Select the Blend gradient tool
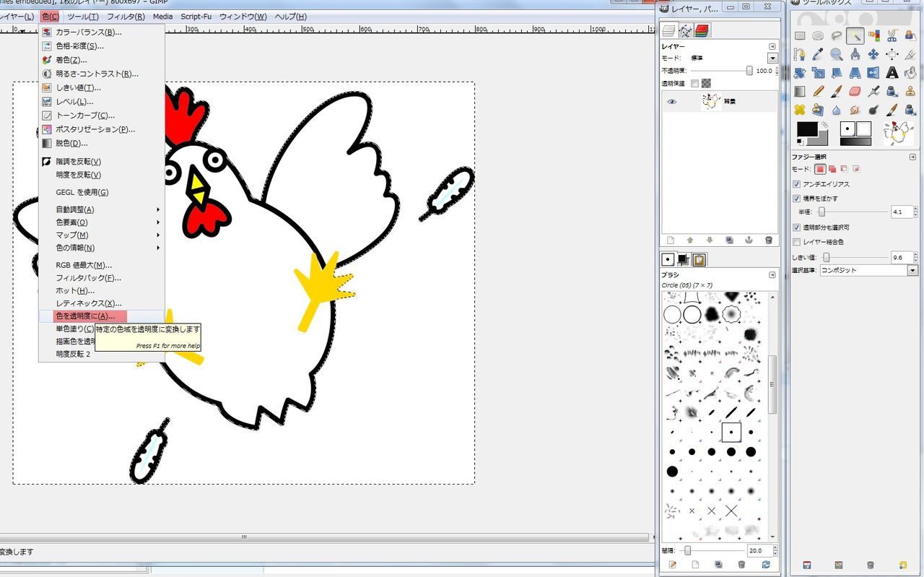Viewport: 924px width, 577px height. pyautogui.click(x=800, y=92)
